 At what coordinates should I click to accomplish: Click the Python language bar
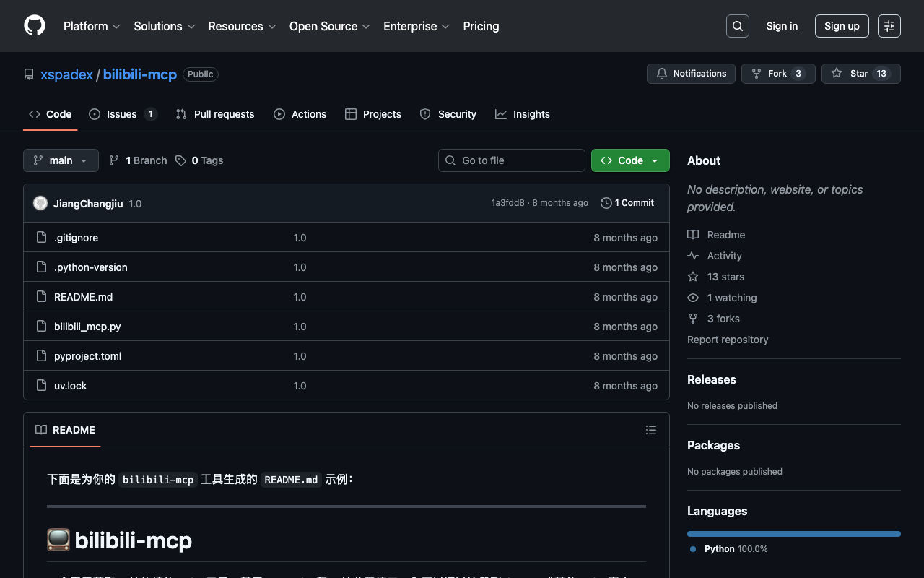[793, 534]
